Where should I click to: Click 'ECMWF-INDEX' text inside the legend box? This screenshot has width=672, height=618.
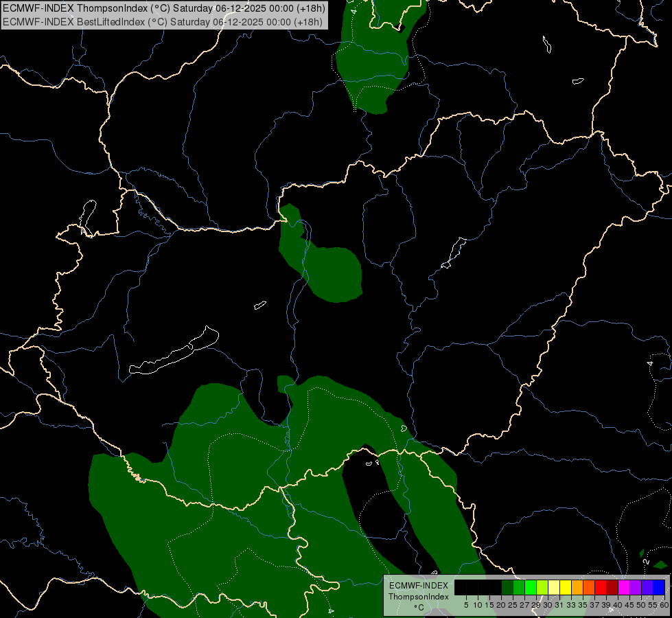click(418, 586)
